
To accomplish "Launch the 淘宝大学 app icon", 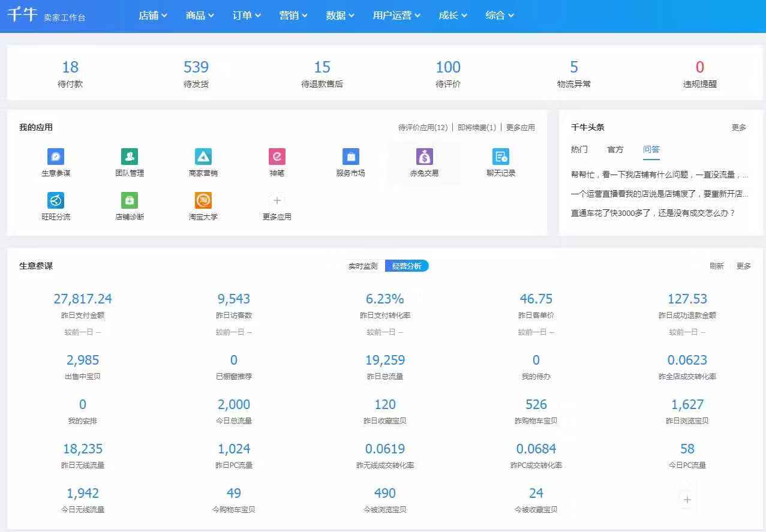I will click(x=203, y=200).
